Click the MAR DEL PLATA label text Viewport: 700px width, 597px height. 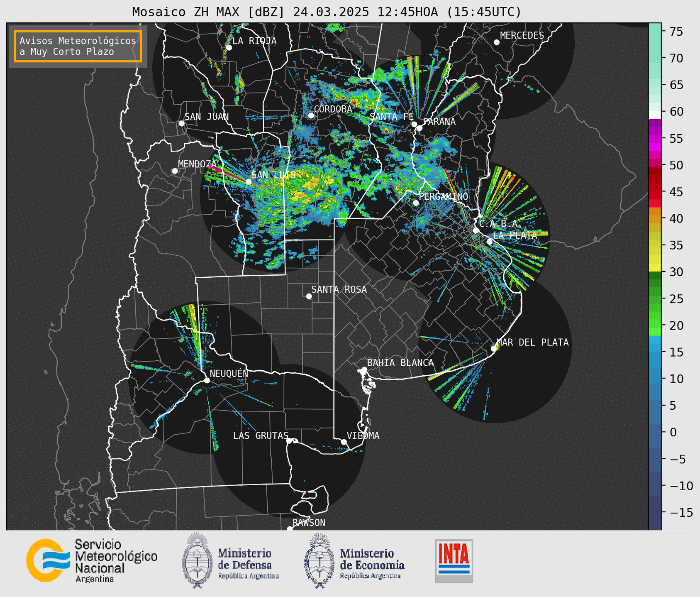click(532, 343)
